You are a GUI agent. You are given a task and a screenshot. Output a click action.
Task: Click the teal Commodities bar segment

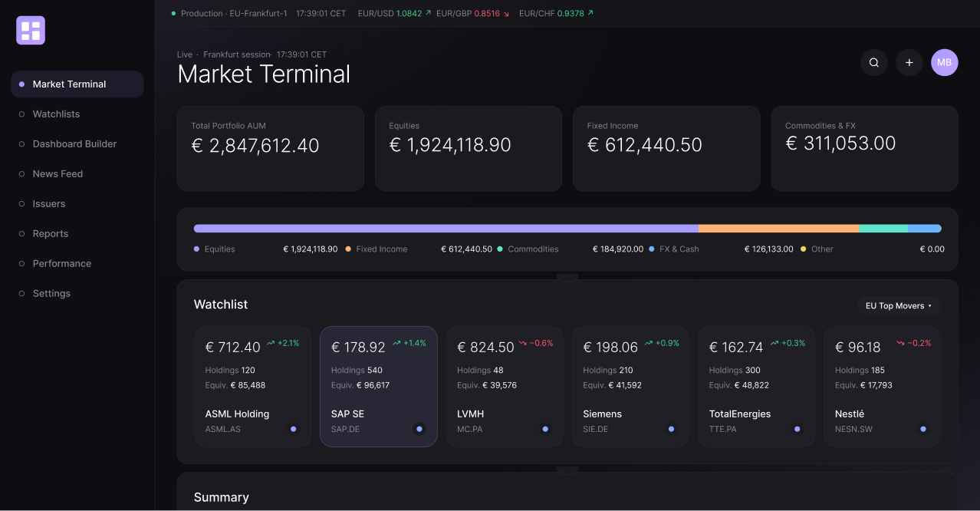tap(883, 229)
